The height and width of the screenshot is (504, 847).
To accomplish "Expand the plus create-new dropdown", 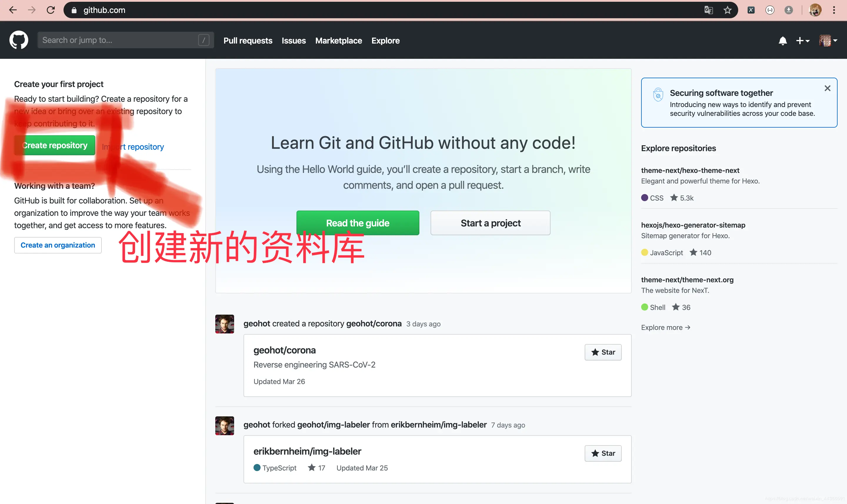I will coord(803,41).
